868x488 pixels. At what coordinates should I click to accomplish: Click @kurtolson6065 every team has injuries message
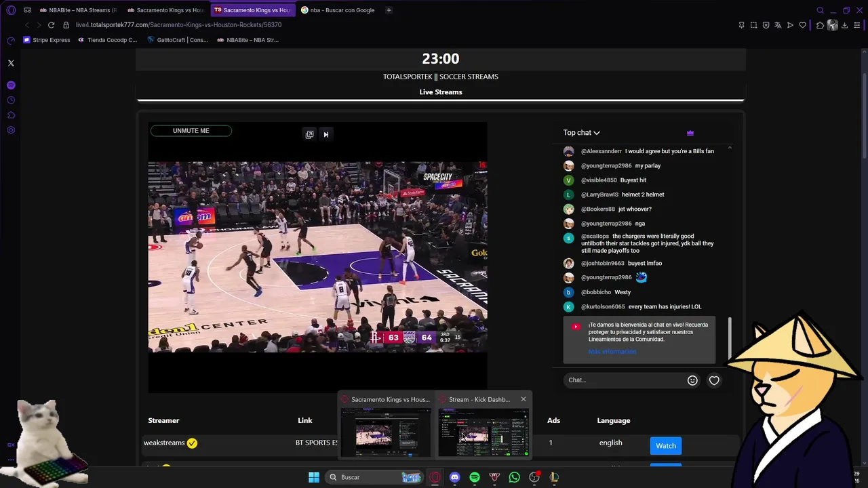click(632, 307)
